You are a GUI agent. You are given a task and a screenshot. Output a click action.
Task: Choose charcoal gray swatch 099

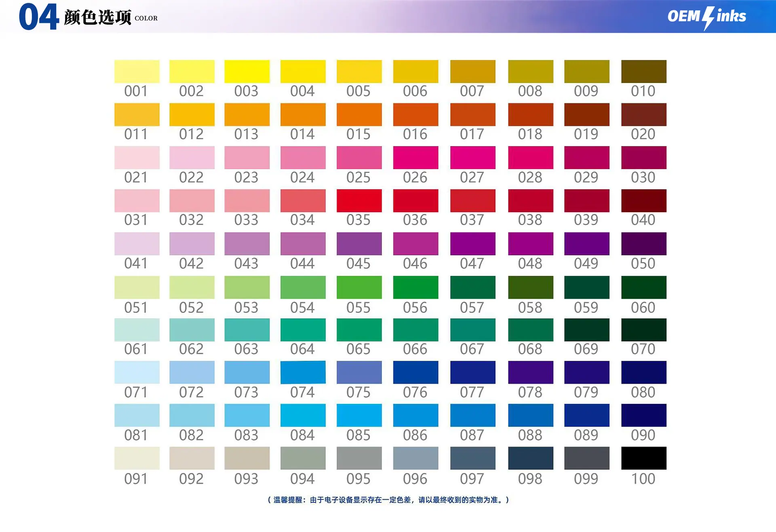tap(586, 458)
